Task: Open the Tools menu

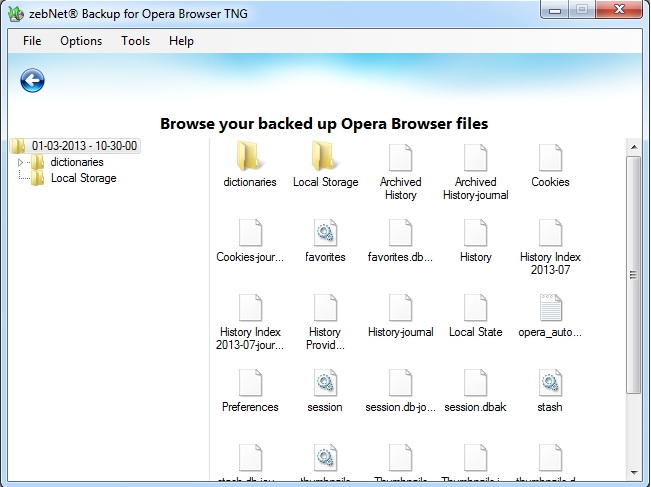Action: 135,41
